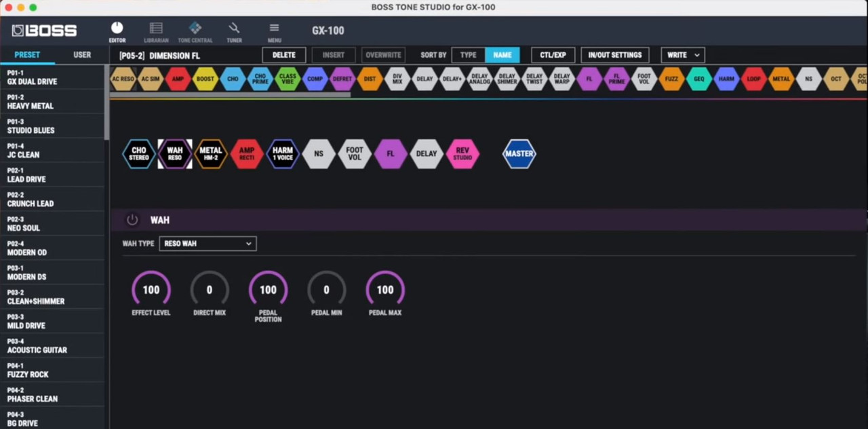Screen dimensions: 868x429
Task: Select preset P01-4 JC CLEAN
Action: [52, 151]
